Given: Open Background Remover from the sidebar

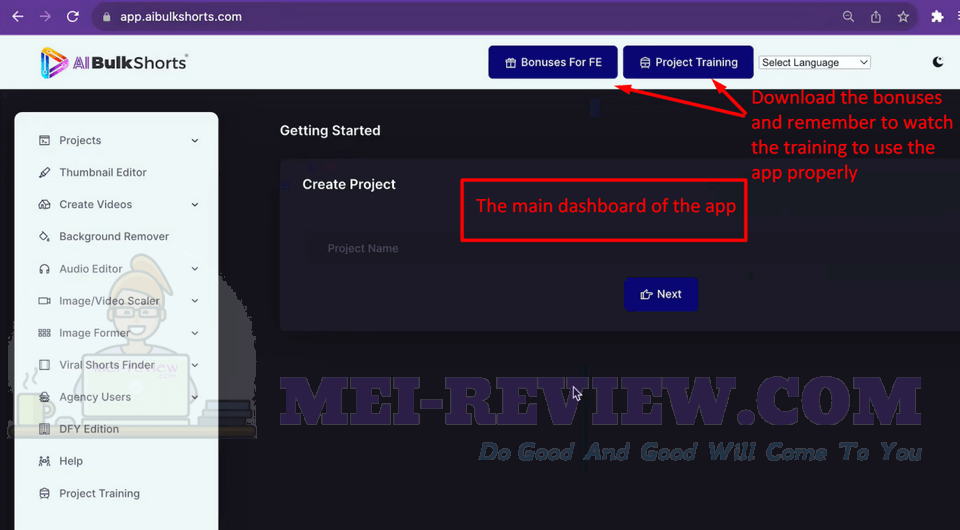Looking at the screenshot, I should (x=116, y=236).
